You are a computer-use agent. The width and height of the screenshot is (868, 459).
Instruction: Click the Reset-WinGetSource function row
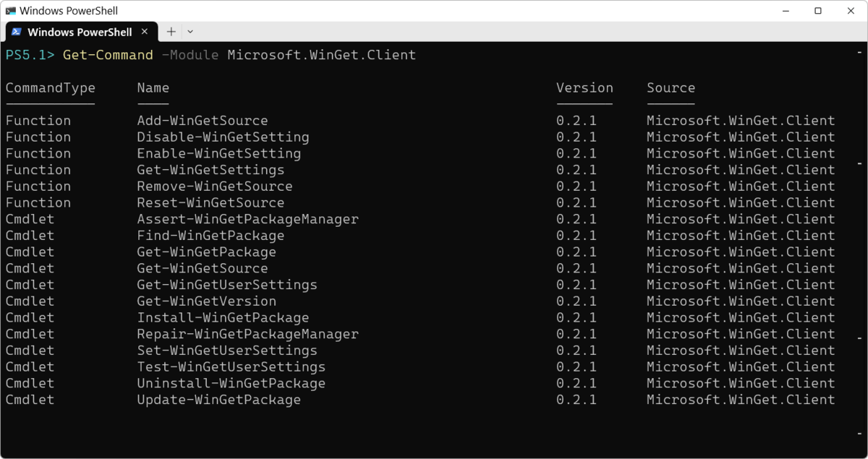[210, 202]
